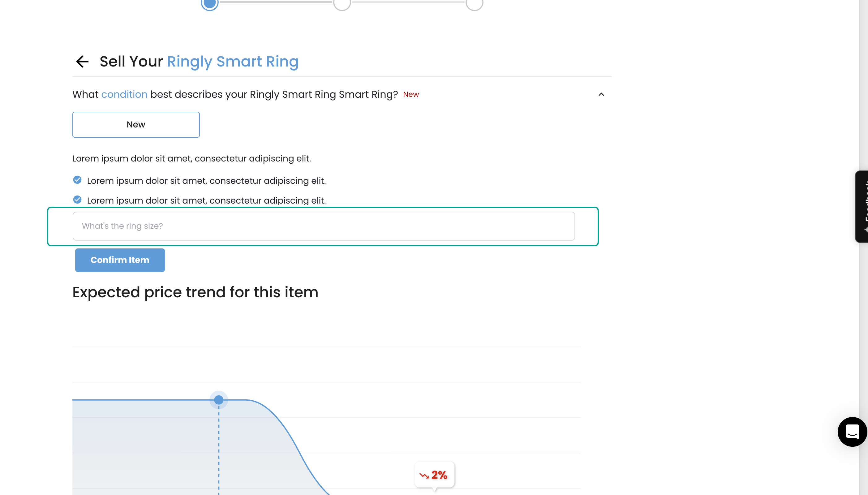Click the Confirm Item button
Viewport: 868px width, 495px height.
click(x=120, y=260)
